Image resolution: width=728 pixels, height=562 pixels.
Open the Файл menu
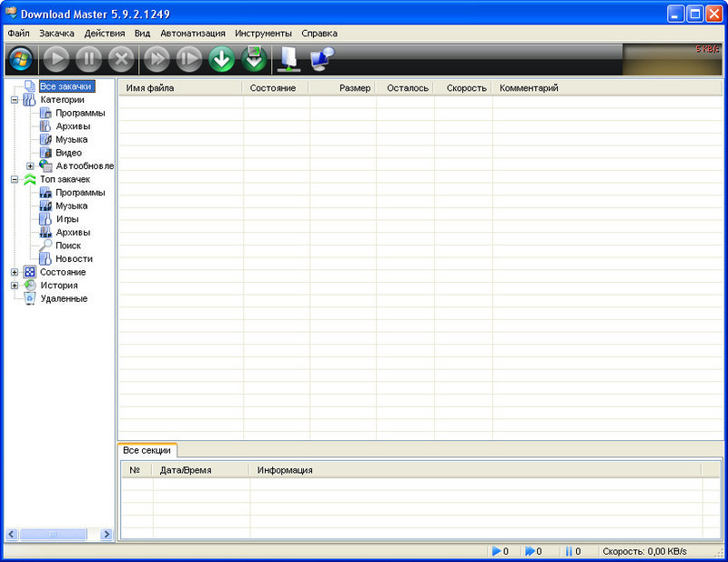coord(18,34)
